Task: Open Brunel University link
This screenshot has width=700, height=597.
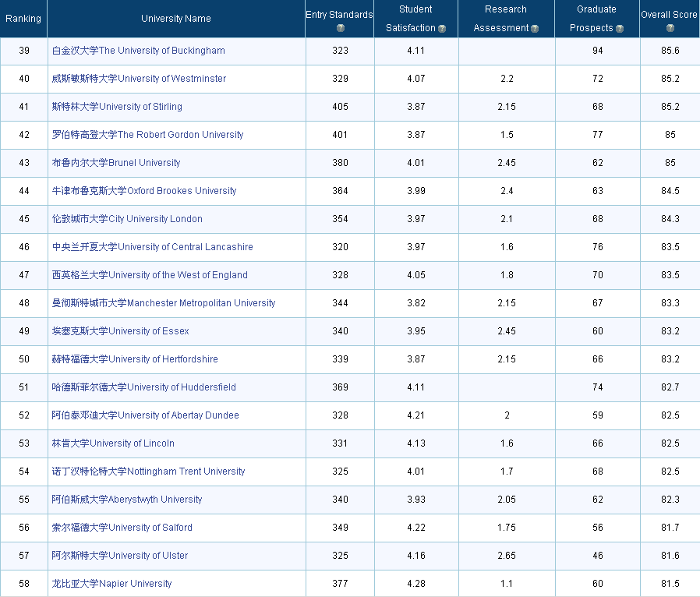Action: (x=116, y=163)
